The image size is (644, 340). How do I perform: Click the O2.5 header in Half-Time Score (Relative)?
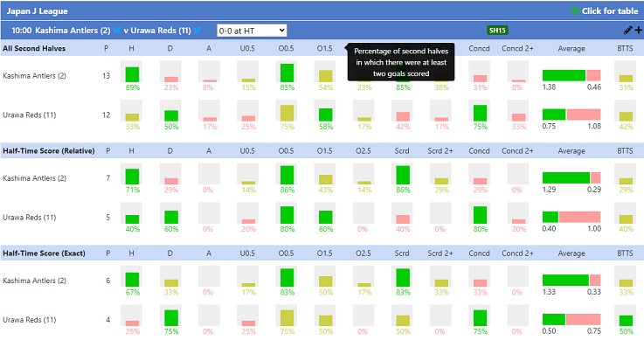364,150
